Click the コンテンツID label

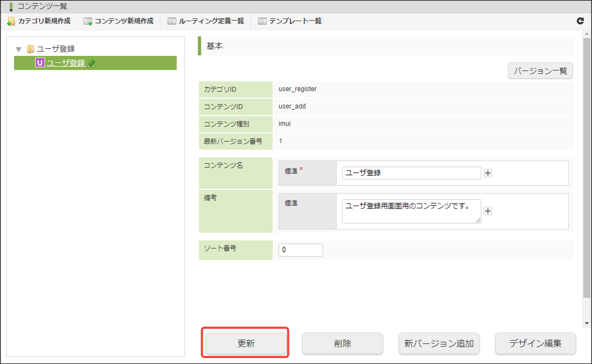[223, 107]
